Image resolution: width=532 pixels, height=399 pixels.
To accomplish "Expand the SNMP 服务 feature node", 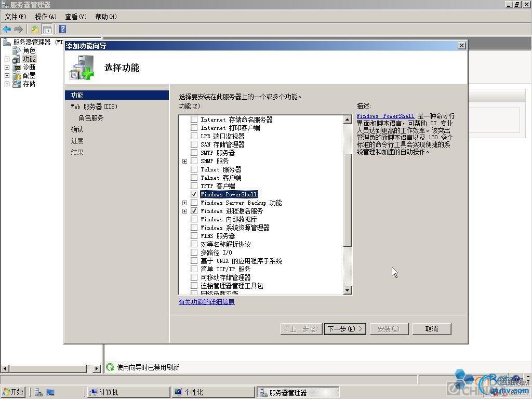I will (184, 161).
